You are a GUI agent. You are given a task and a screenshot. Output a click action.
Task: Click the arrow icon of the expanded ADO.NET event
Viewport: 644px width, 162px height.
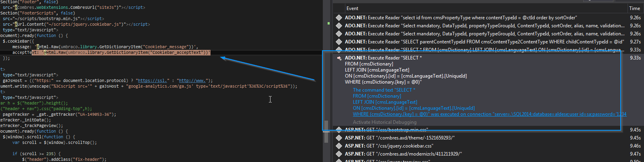(x=339, y=58)
